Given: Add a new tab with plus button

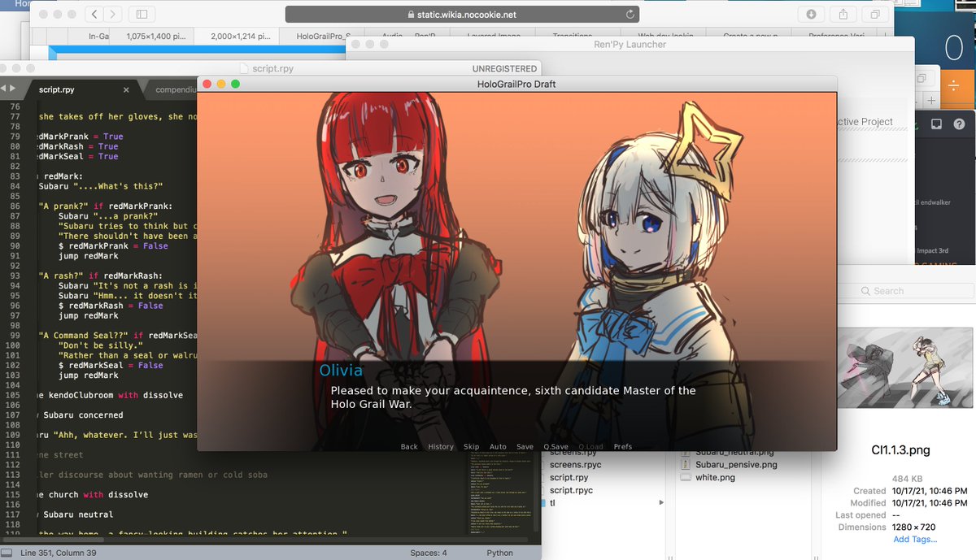Looking at the screenshot, I should 931,99.
